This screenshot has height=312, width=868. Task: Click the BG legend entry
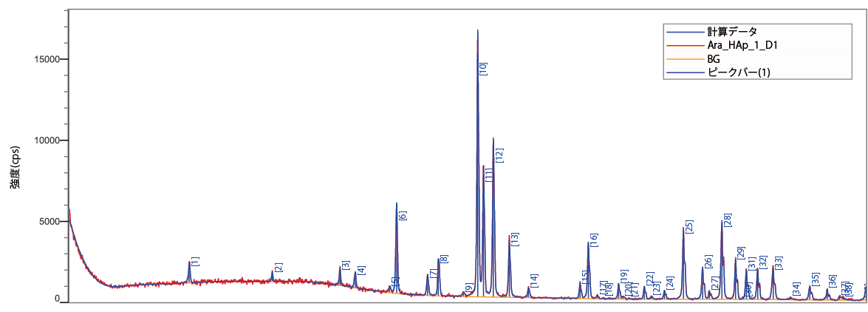[713, 59]
